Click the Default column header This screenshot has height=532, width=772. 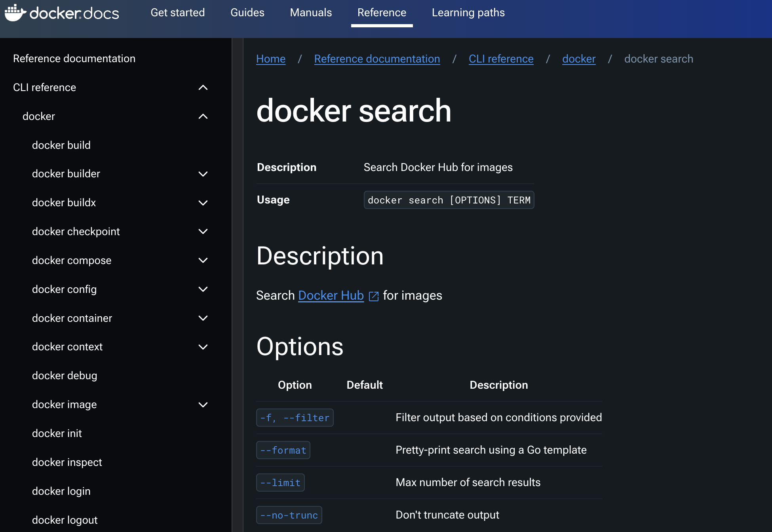tap(365, 385)
